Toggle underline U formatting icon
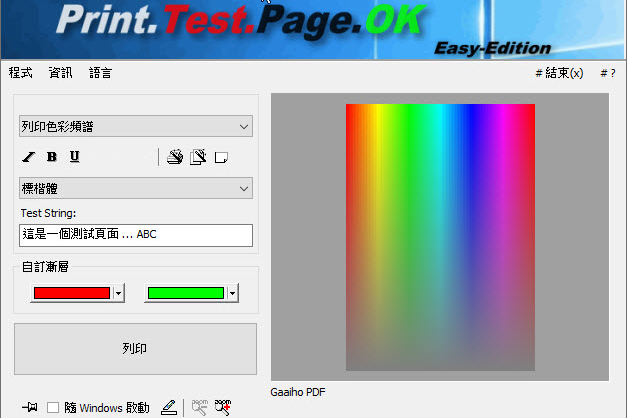 point(75,156)
